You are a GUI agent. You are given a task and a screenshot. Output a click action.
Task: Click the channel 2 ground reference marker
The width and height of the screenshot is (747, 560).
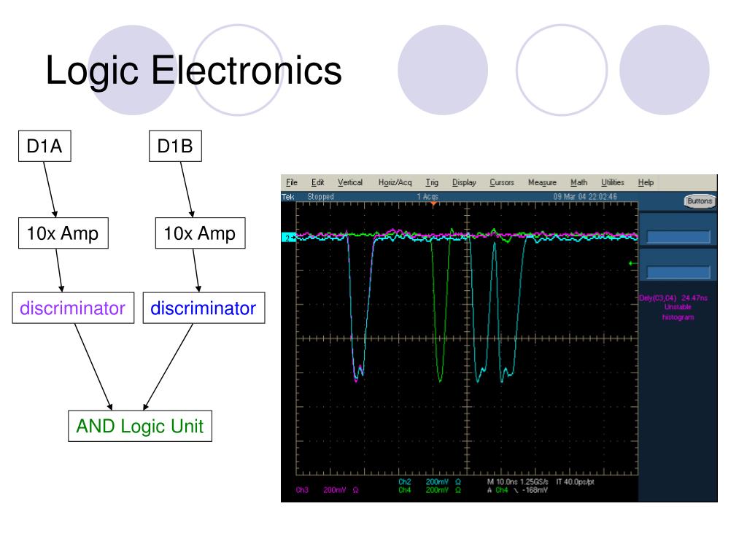point(288,237)
